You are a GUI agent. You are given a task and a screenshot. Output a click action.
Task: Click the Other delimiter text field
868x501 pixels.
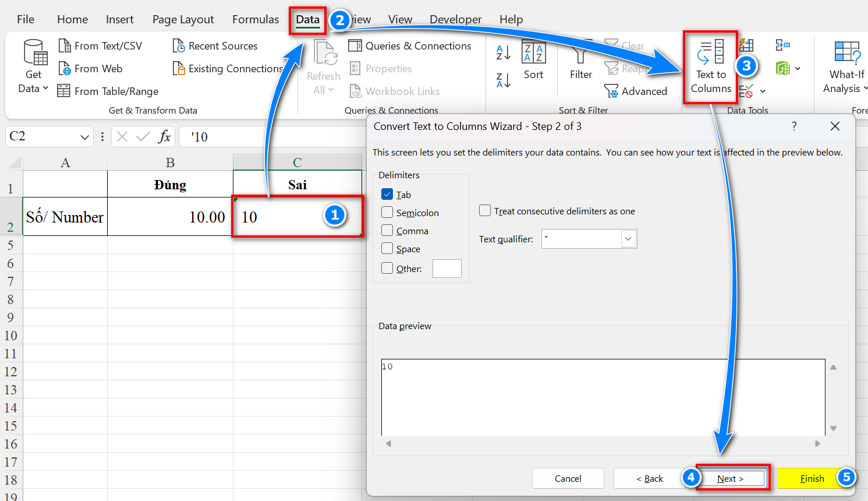[x=447, y=269]
